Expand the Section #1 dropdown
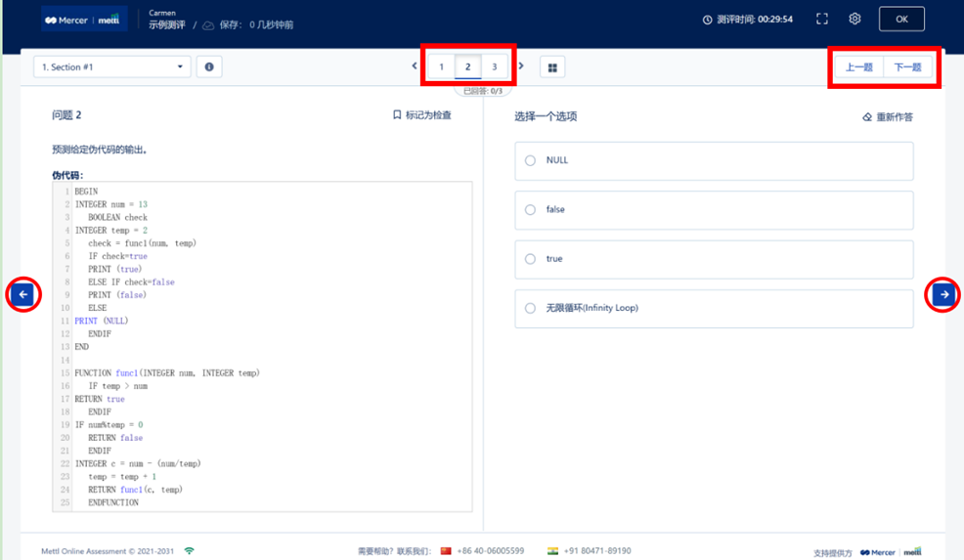 [x=111, y=67]
